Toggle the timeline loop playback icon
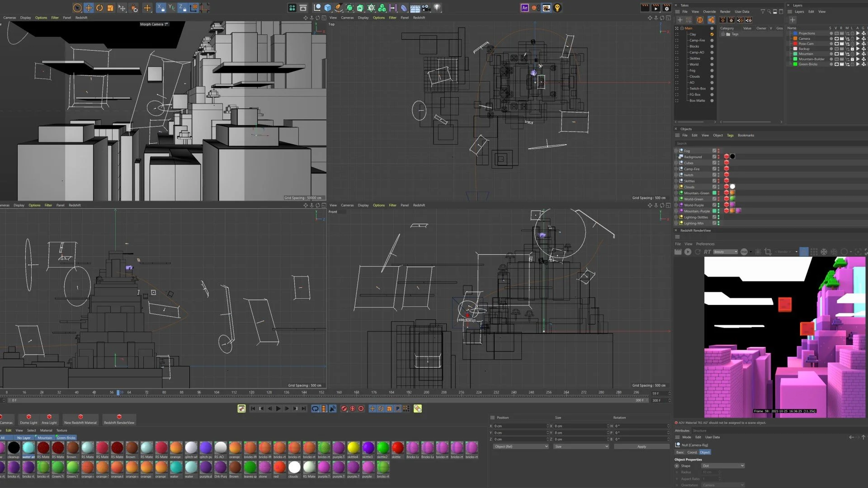This screenshot has width=868, height=488. (x=315, y=408)
